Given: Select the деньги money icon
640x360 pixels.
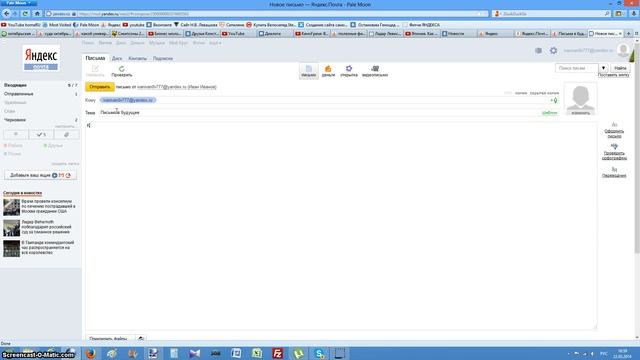Looking at the screenshot, I should click(x=328, y=71).
